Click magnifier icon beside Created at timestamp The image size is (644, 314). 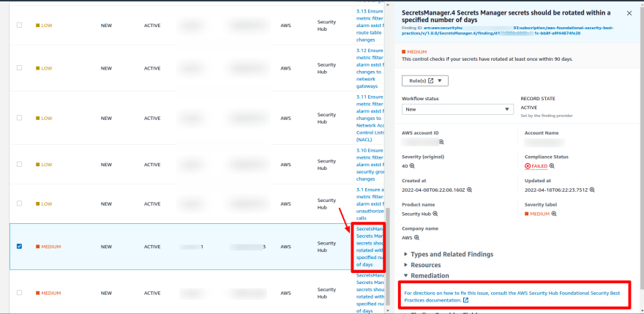(x=469, y=190)
